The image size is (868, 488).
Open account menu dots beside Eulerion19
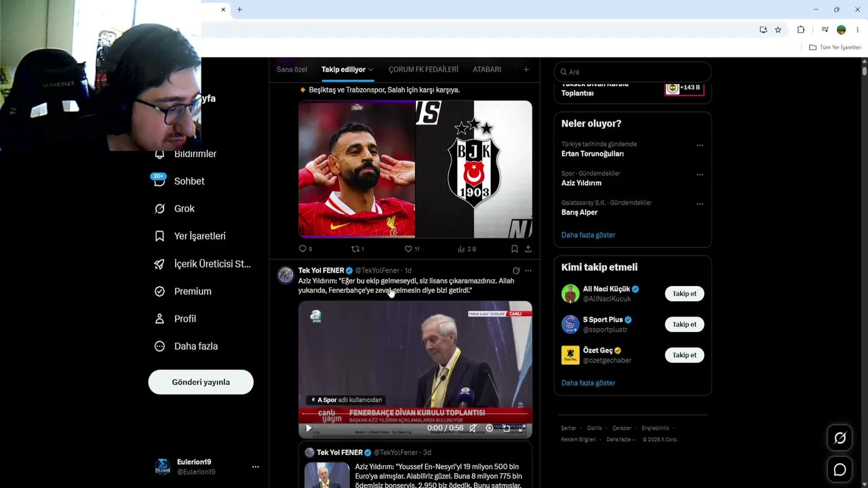pyautogui.click(x=255, y=467)
